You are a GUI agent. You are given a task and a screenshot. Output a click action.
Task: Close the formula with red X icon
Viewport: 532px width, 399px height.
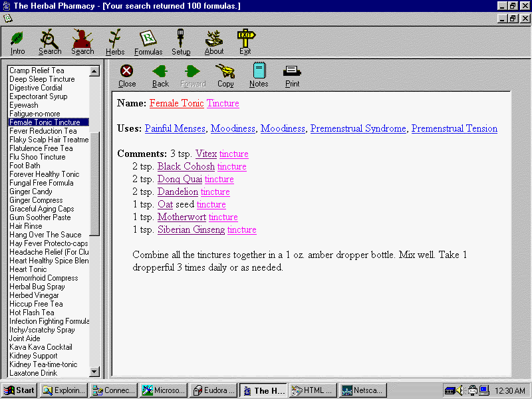click(x=127, y=76)
